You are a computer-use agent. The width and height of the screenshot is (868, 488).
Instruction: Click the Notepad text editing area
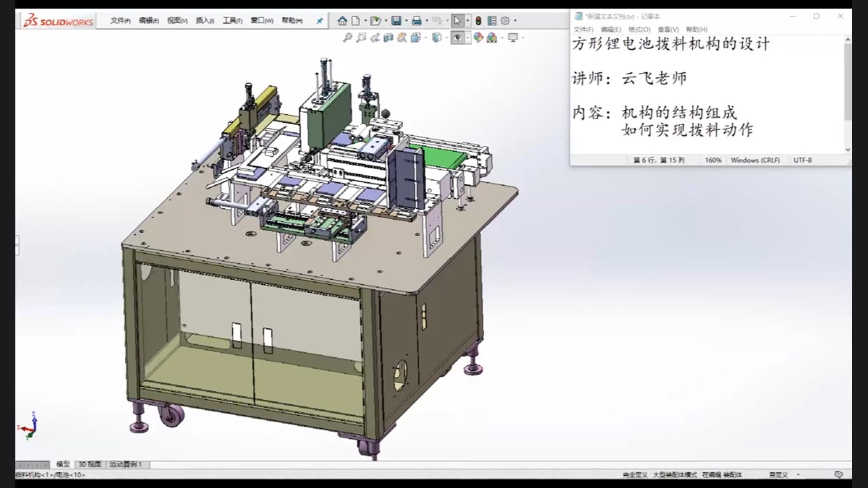(707, 95)
